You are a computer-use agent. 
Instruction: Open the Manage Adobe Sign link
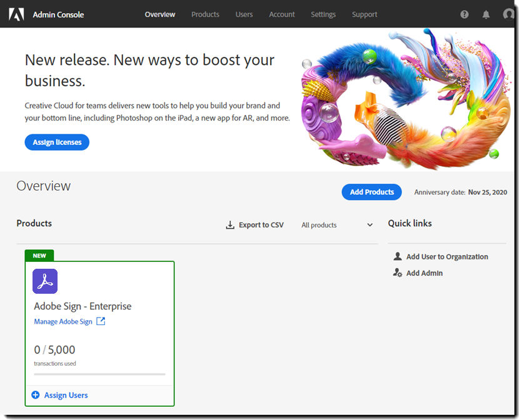[63, 321]
